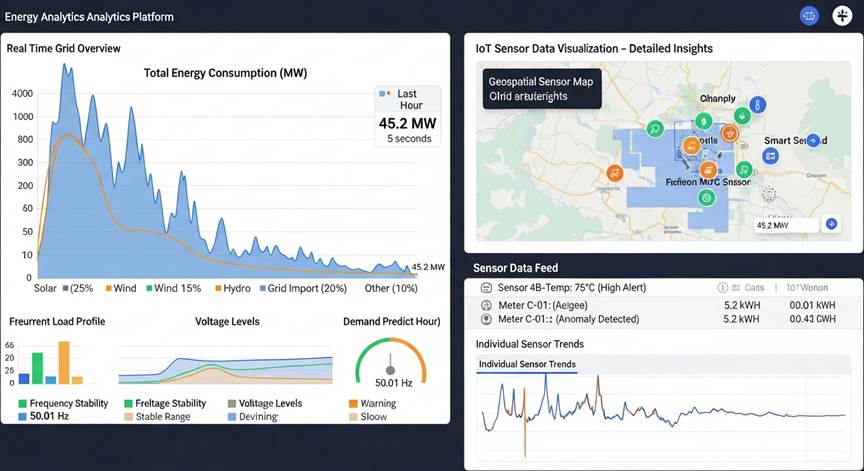Expand the Geospatial Sensor Map overlay panel
Image resolution: width=864 pixels, height=471 pixels.
click(x=538, y=89)
